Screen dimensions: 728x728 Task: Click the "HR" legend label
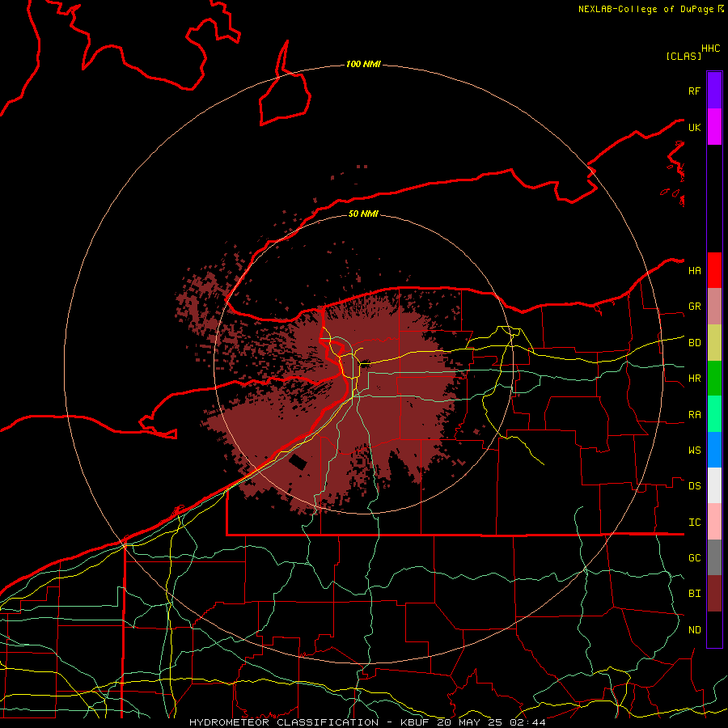click(x=695, y=379)
